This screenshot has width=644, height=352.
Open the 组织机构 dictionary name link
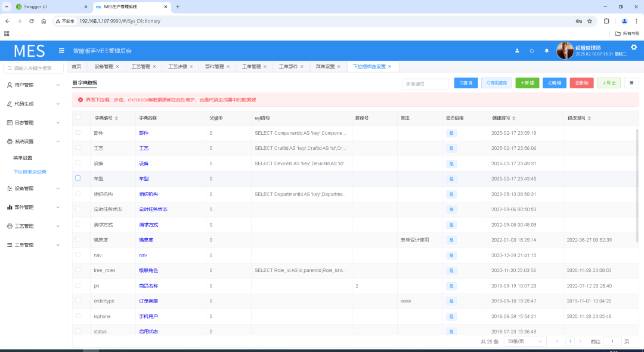tap(148, 194)
